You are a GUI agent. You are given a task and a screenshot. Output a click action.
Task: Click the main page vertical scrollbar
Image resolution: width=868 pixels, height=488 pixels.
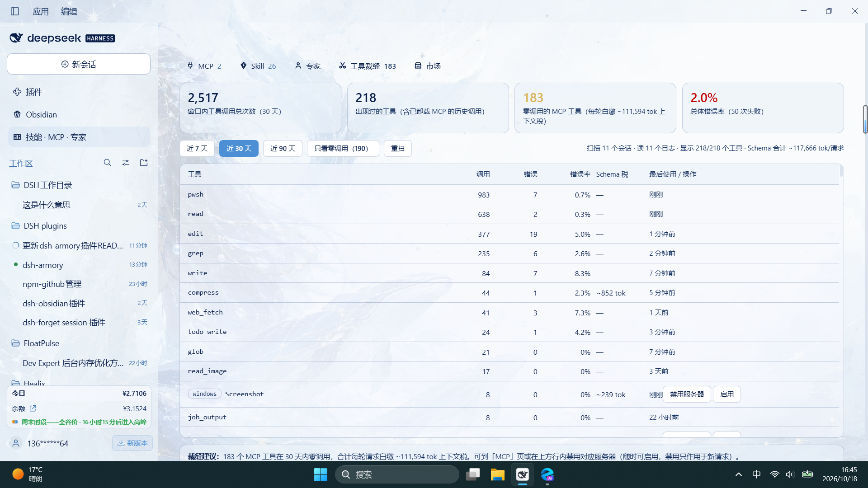click(x=865, y=119)
